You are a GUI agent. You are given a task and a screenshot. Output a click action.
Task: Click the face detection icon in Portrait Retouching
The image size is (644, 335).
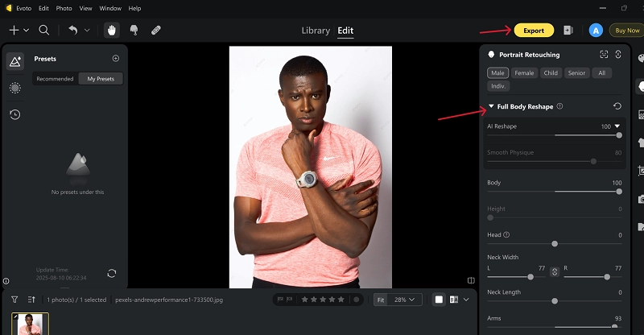coord(604,54)
